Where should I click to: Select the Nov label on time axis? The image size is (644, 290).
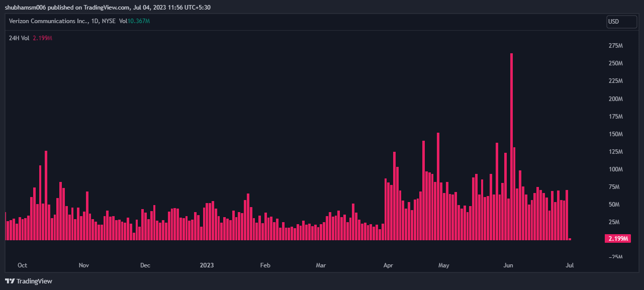click(84, 265)
